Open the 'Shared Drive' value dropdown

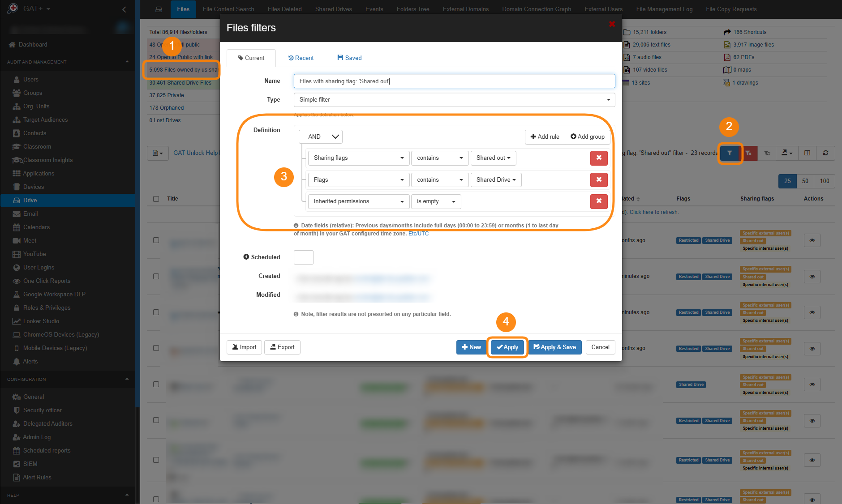[x=496, y=179]
